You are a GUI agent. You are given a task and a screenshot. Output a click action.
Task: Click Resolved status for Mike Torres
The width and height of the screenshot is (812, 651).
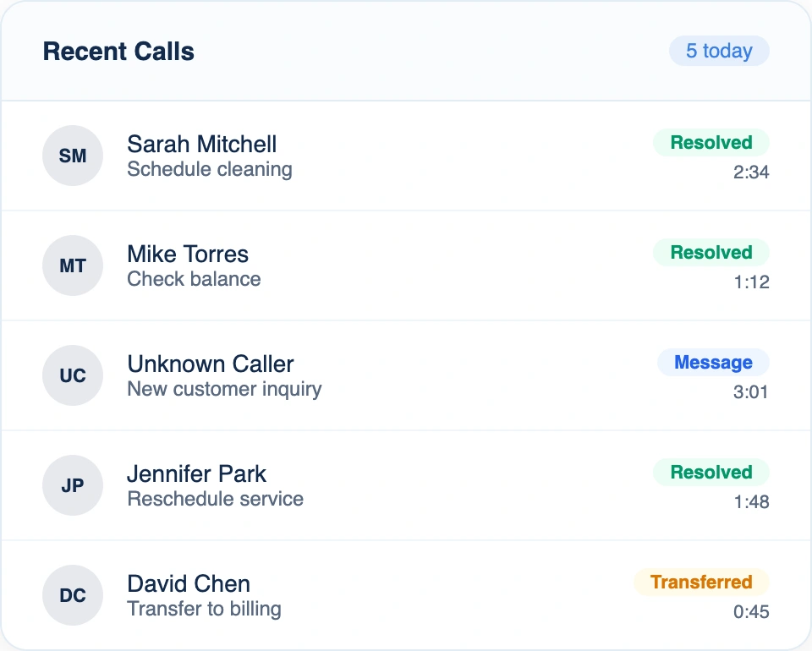(x=710, y=253)
